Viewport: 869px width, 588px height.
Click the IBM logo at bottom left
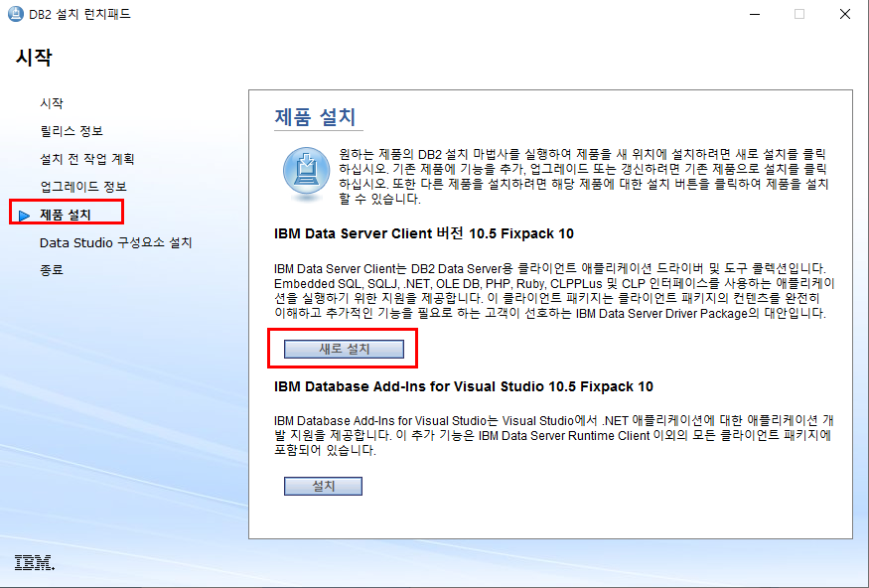tap(35, 562)
